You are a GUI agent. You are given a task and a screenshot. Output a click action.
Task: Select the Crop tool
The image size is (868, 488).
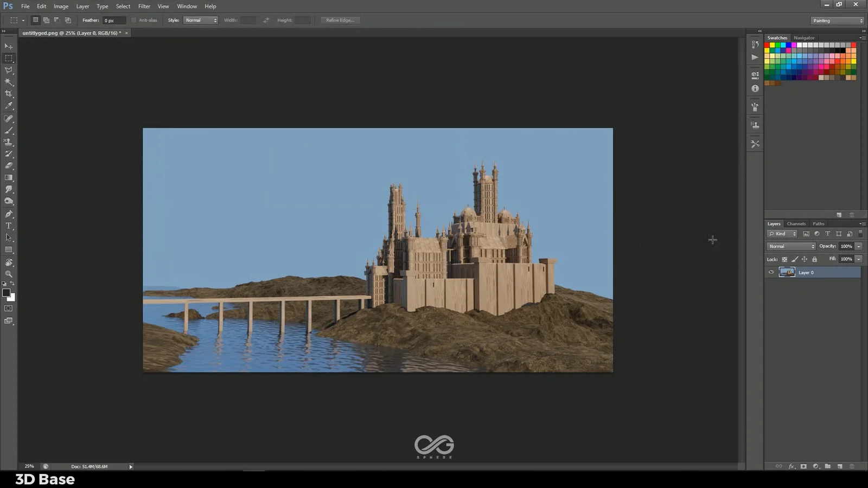coord(9,93)
